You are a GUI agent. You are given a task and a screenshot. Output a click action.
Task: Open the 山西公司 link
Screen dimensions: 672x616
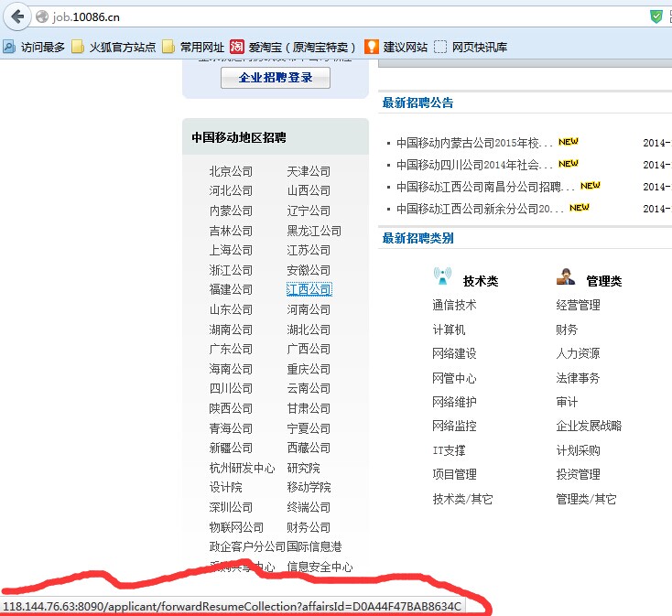(309, 190)
